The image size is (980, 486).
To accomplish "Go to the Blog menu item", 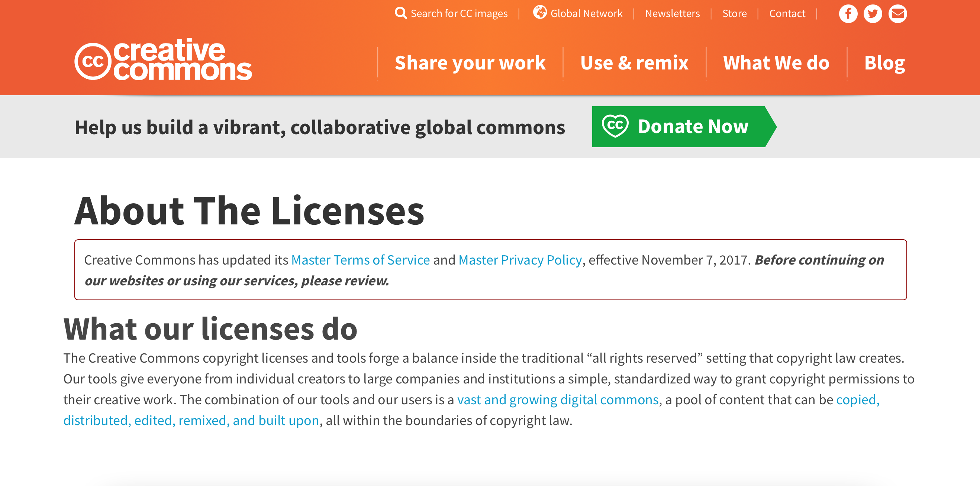I will point(884,63).
